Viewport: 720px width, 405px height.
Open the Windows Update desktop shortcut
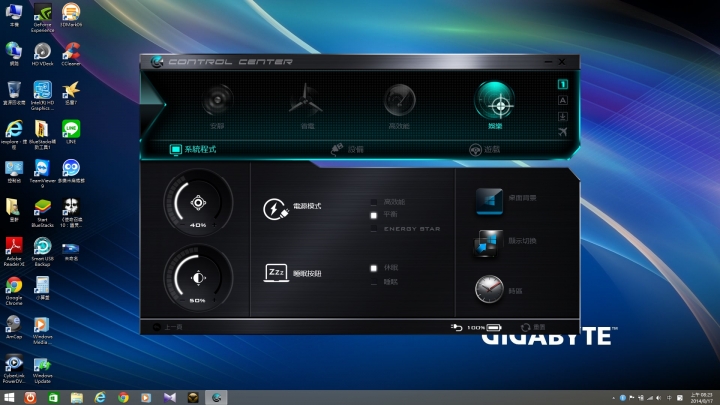tap(42, 371)
